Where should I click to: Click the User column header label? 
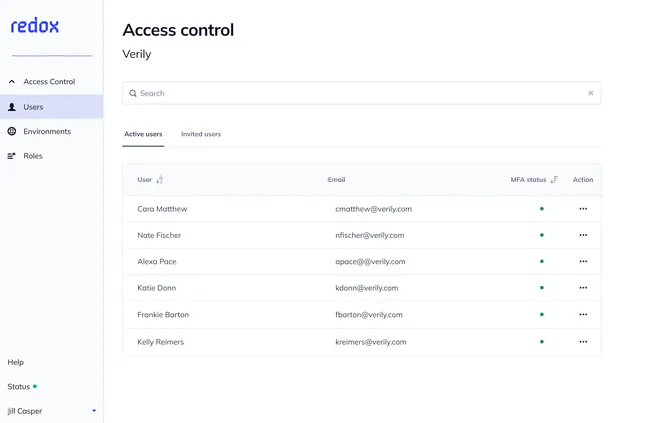tap(144, 179)
